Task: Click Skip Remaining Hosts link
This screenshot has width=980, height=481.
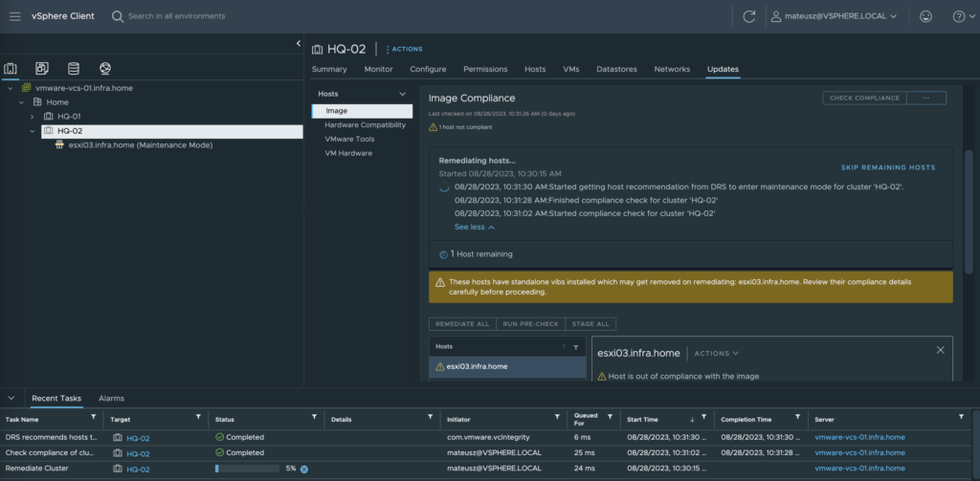Action: coord(888,168)
